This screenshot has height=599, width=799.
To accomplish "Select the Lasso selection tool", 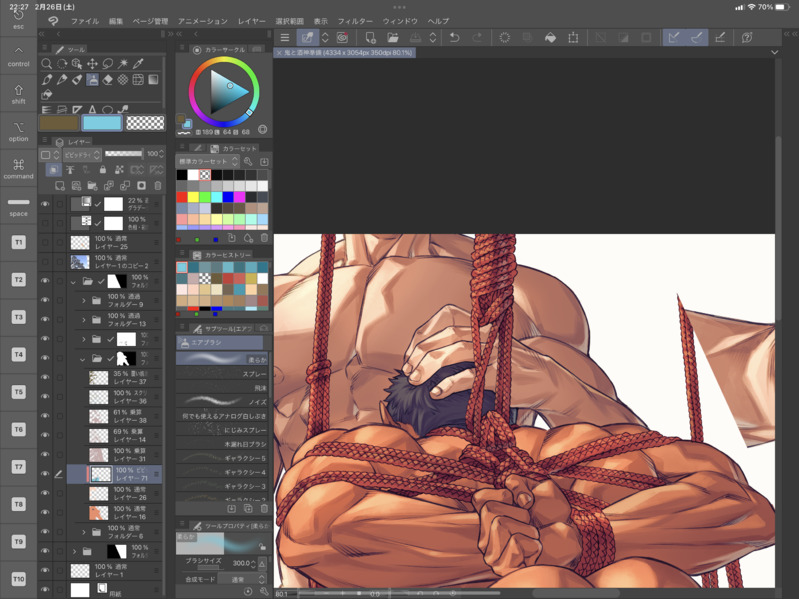I will tap(108, 64).
